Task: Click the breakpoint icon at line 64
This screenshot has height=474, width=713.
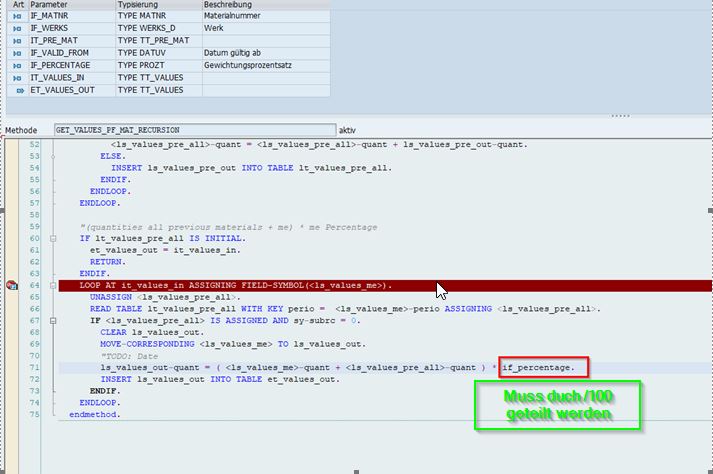Action: point(12,286)
